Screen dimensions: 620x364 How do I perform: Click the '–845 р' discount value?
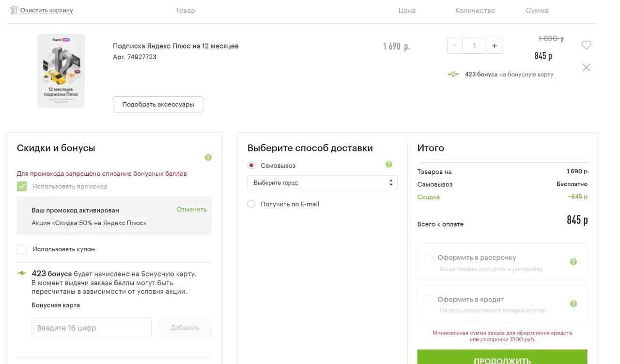pyautogui.click(x=578, y=197)
